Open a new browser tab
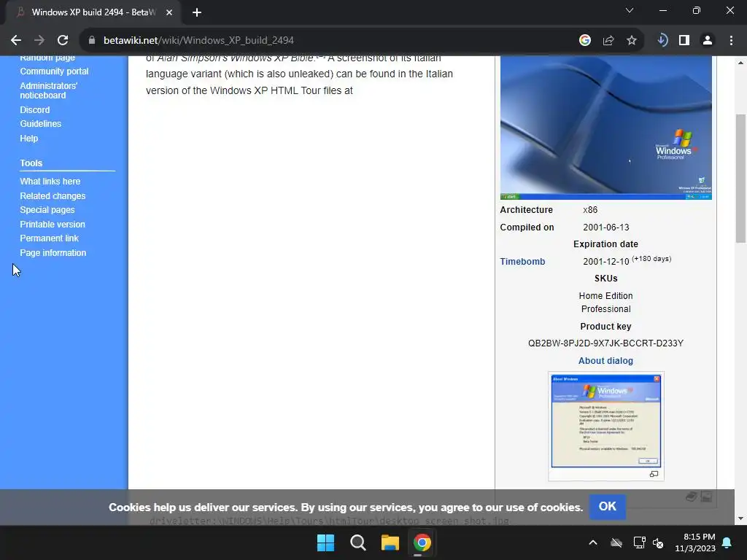The image size is (747, 560). point(197,12)
